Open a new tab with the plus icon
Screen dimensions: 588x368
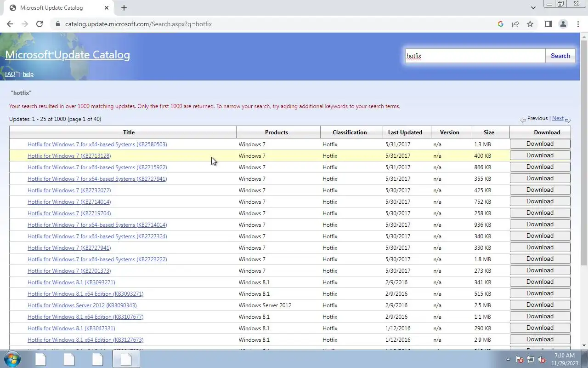(x=124, y=7)
